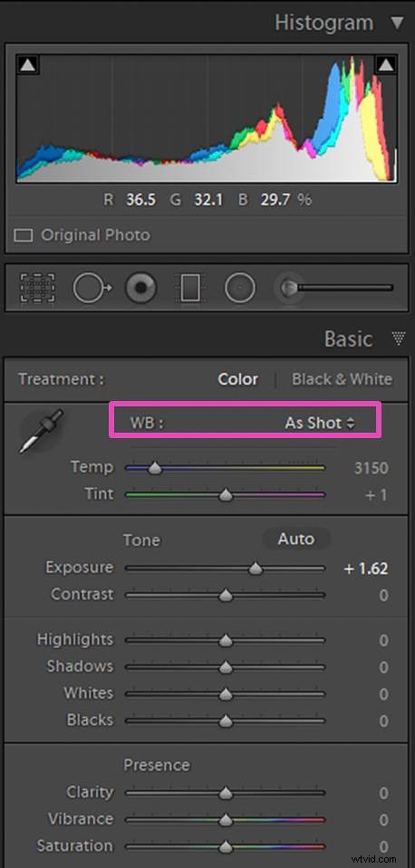Image resolution: width=415 pixels, height=868 pixels.
Task: Choose the Radial Filter tool
Action: click(x=240, y=289)
